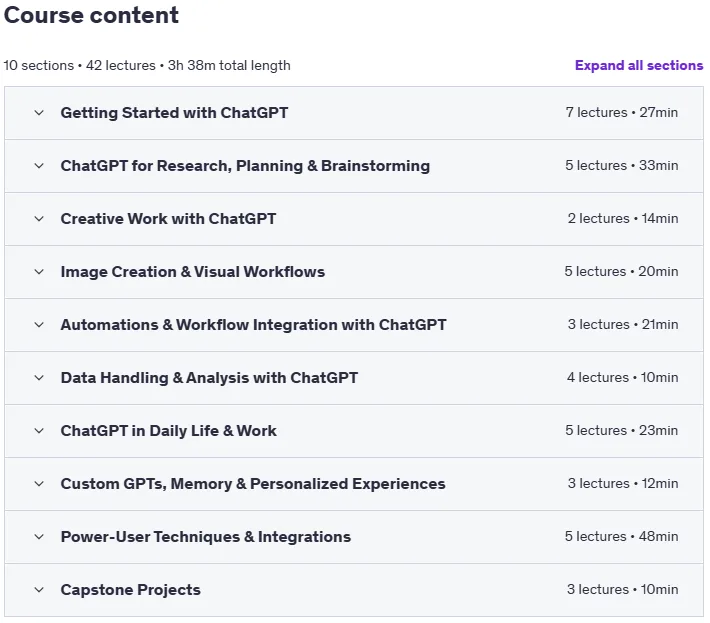Expand chevron for Custom GPTs, Memory section

pyautogui.click(x=39, y=484)
